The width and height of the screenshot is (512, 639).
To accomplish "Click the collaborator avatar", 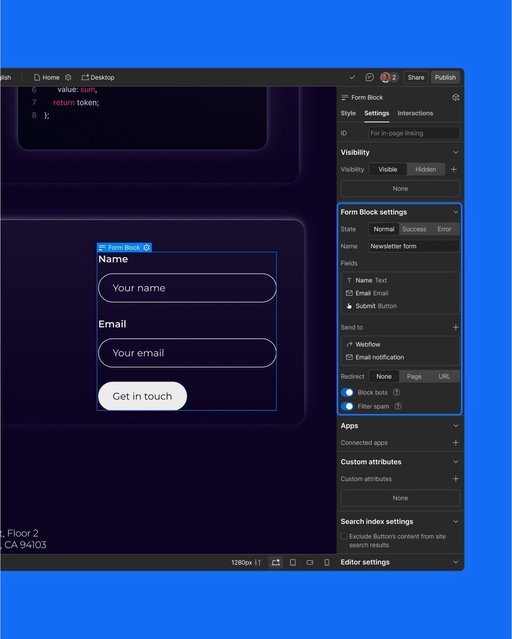I will 385,77.
